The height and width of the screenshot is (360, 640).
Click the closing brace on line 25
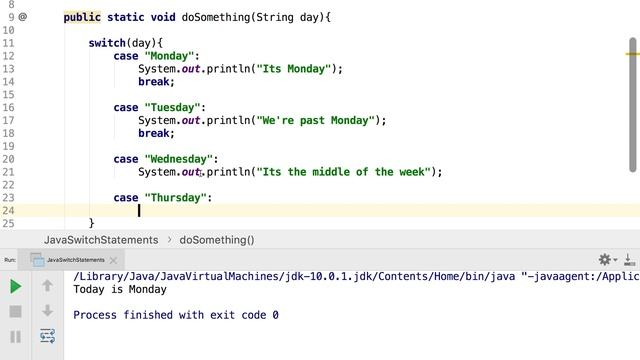tap(91, 223)
